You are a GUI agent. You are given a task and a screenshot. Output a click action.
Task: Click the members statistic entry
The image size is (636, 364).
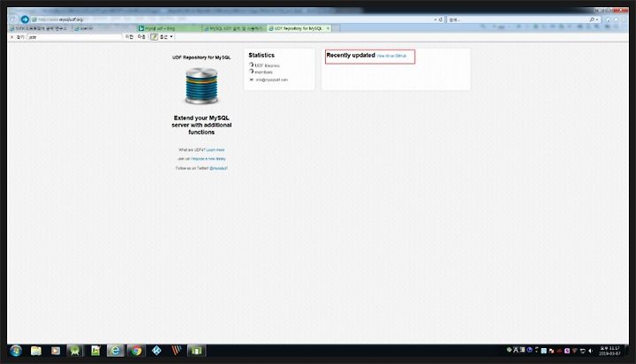click(261, 72)
